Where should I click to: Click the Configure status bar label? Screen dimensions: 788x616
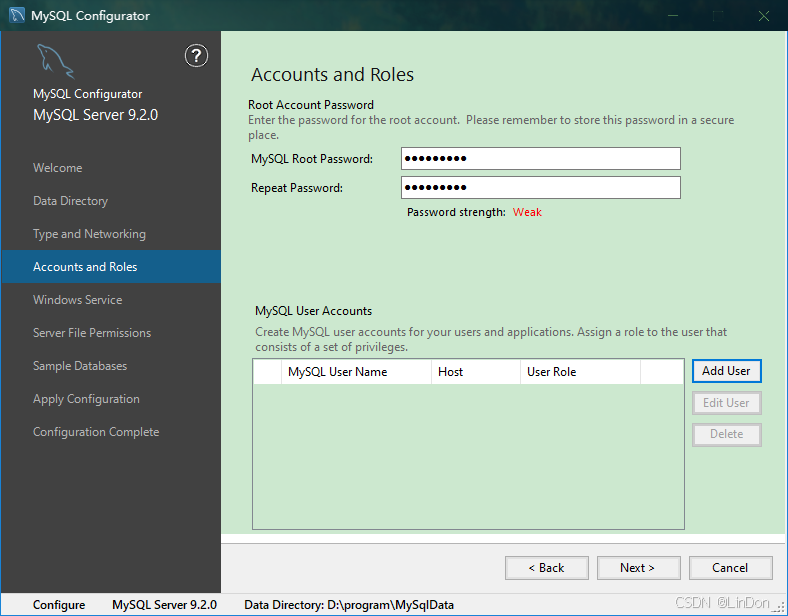pos(59,604)
